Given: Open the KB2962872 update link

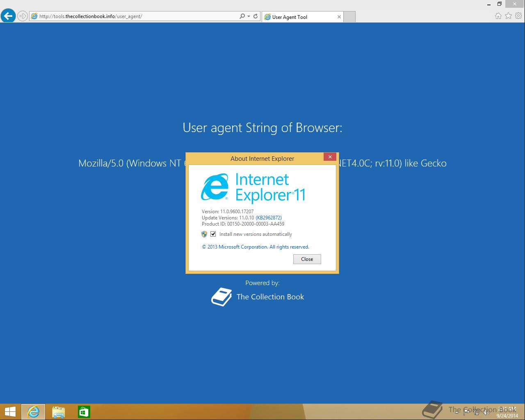Looking at the screenshot, I should [269, 218].
